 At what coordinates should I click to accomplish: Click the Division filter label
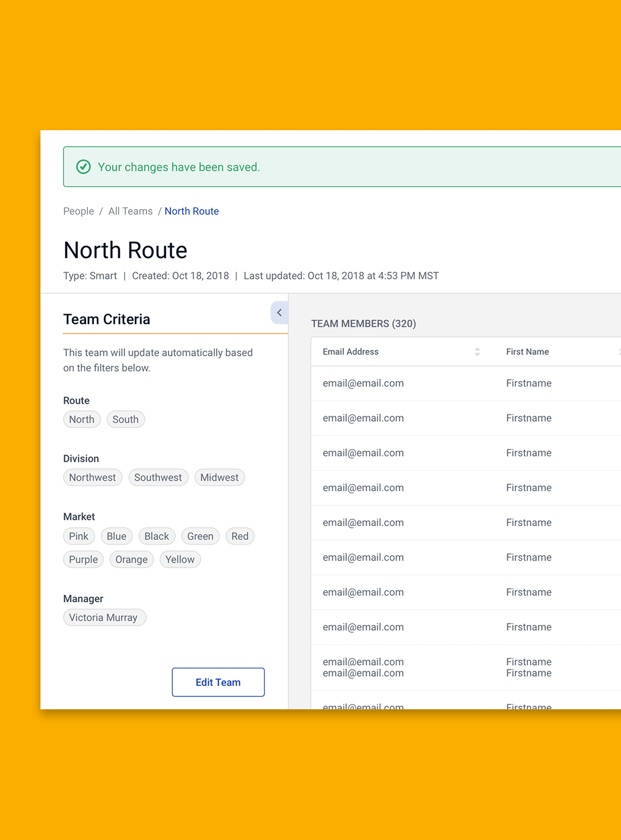click(x=81, y=459)
